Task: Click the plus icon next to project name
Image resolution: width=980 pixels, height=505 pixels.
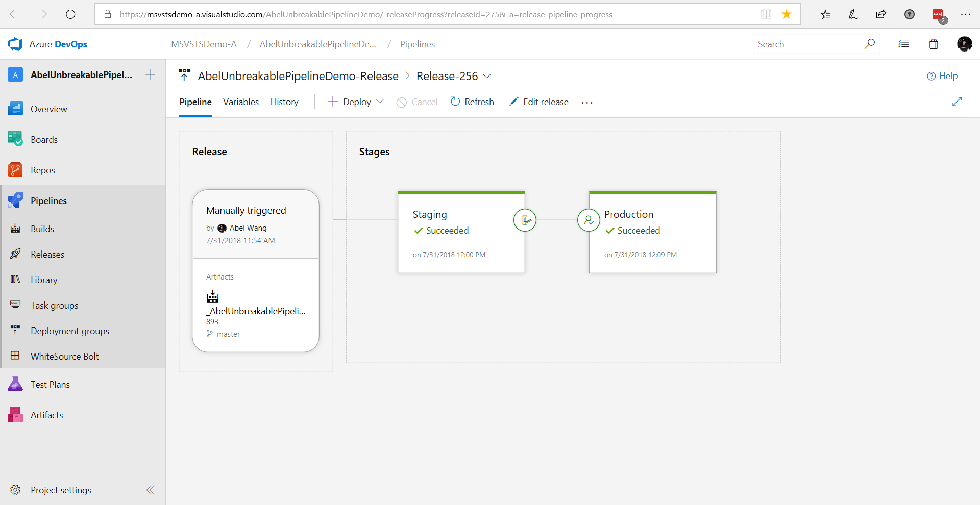Action: [150, 74]
